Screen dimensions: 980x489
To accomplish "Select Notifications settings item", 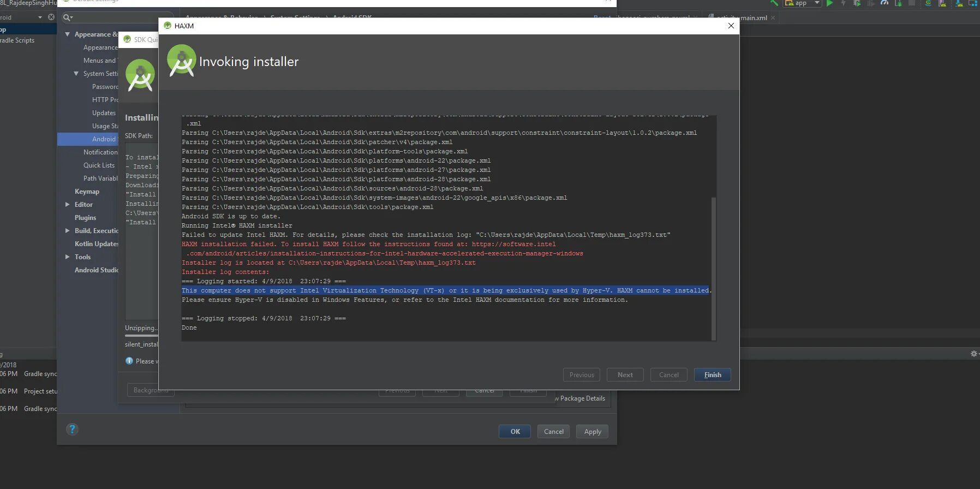I will pyautogui.click(x=100, y=152).
